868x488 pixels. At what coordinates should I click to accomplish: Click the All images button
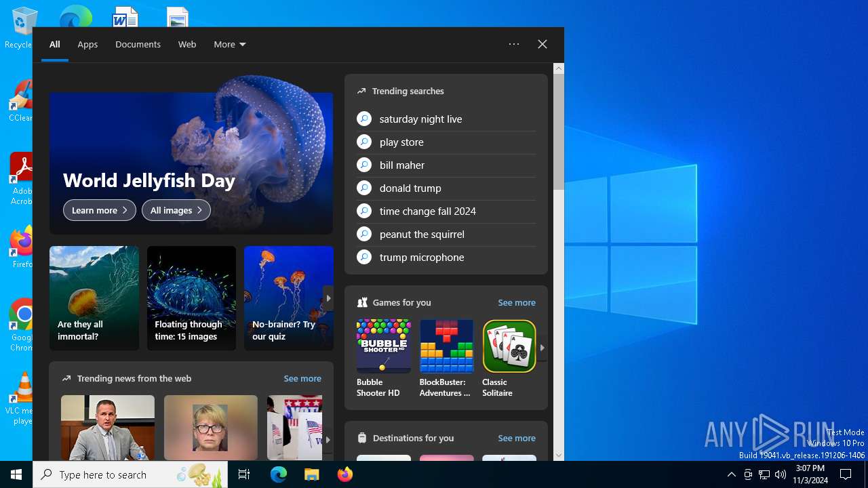[x=176, y=210]
